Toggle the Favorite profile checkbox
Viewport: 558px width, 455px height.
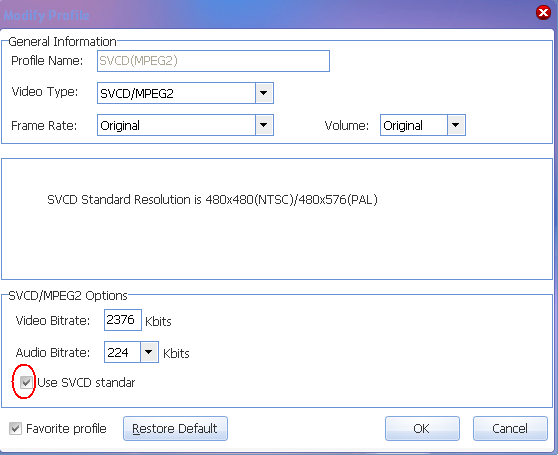(15, 428)
